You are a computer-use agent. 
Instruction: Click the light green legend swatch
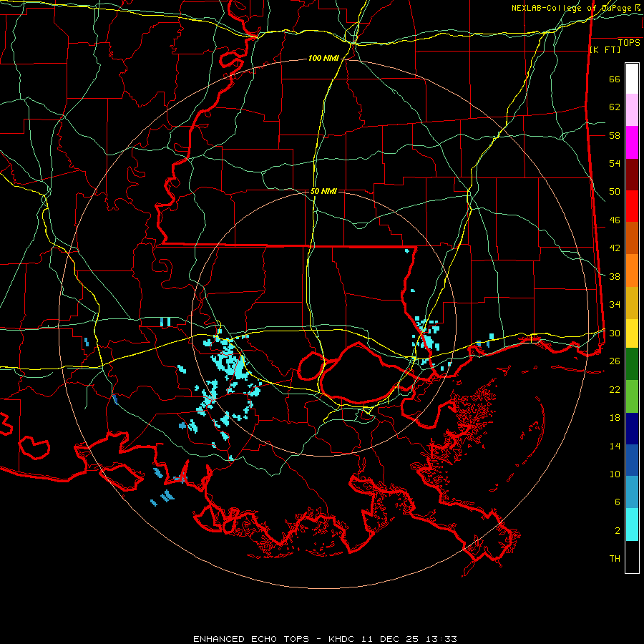click(632, 396)
